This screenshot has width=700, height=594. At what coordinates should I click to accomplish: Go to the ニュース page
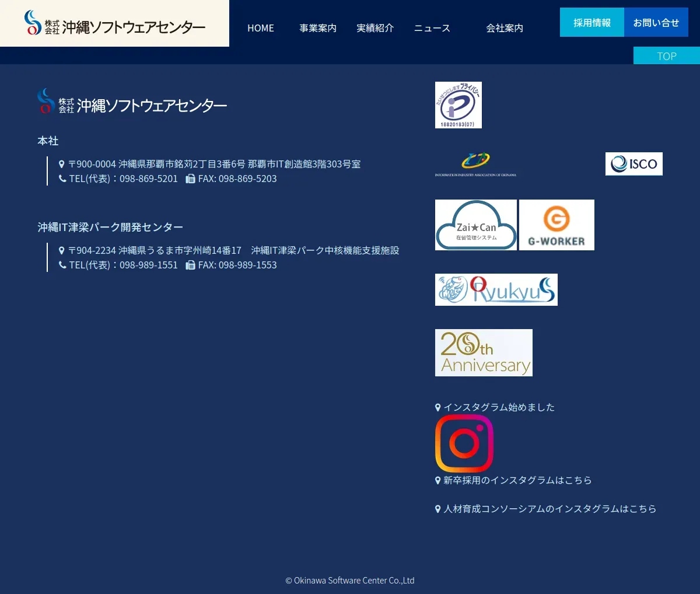(x=432, y=28)
